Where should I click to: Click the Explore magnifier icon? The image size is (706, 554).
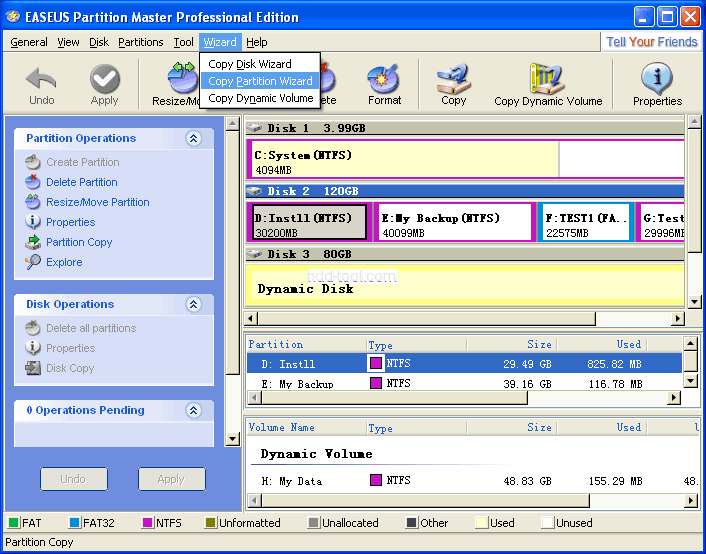(x=32, y=262)
